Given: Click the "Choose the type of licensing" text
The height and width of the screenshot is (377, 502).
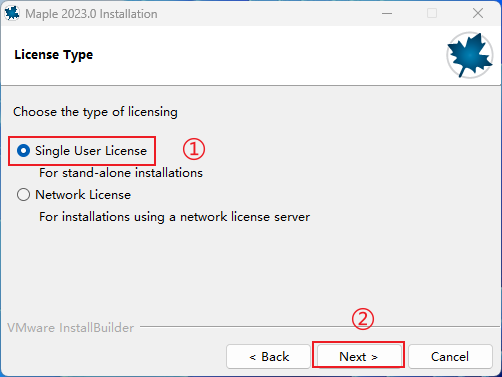Looking at the screenshot, I should coord(95,112).
